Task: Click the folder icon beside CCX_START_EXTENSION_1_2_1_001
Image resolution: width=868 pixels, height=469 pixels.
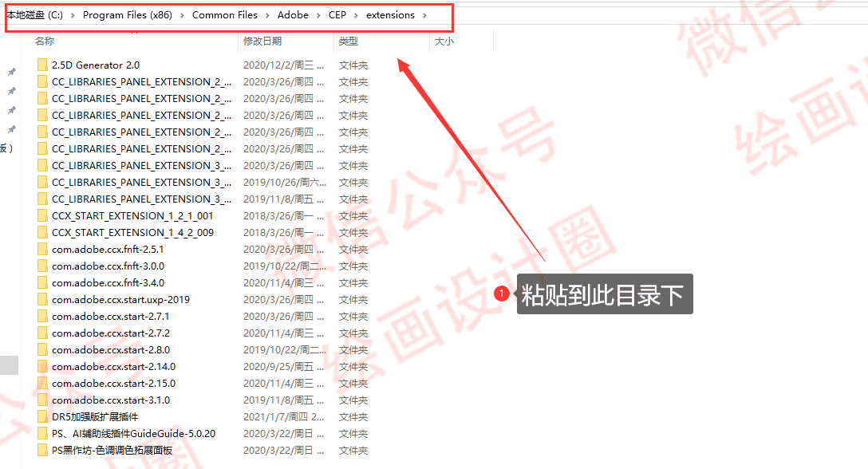Action: [x=42, y=215]
